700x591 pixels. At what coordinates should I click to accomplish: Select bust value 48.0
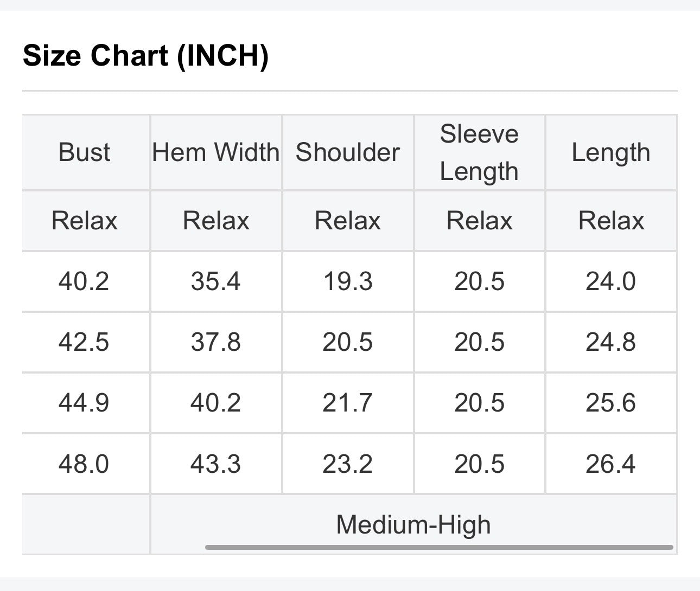[x=84, y=464]
